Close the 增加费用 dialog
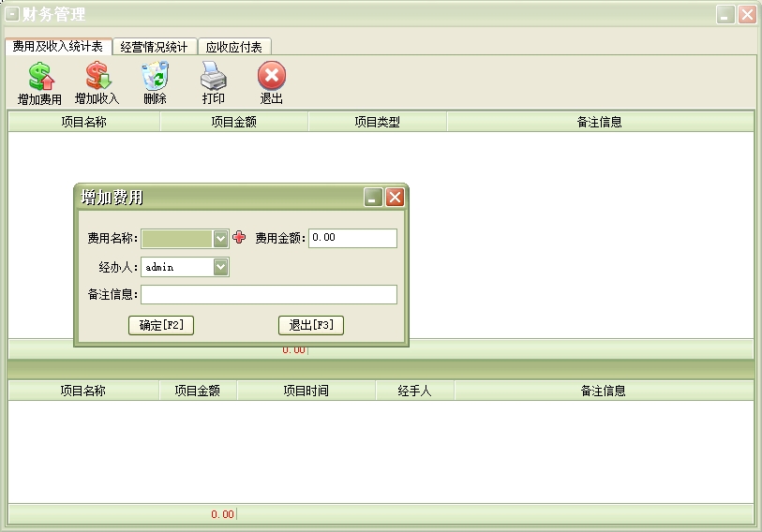 click(395, 198)
